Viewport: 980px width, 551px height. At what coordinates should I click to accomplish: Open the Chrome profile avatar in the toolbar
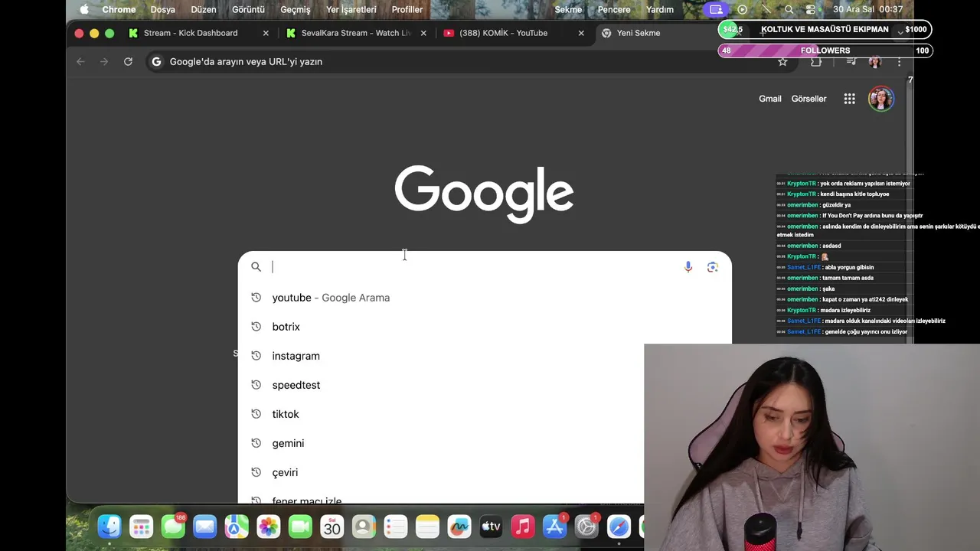875,61
